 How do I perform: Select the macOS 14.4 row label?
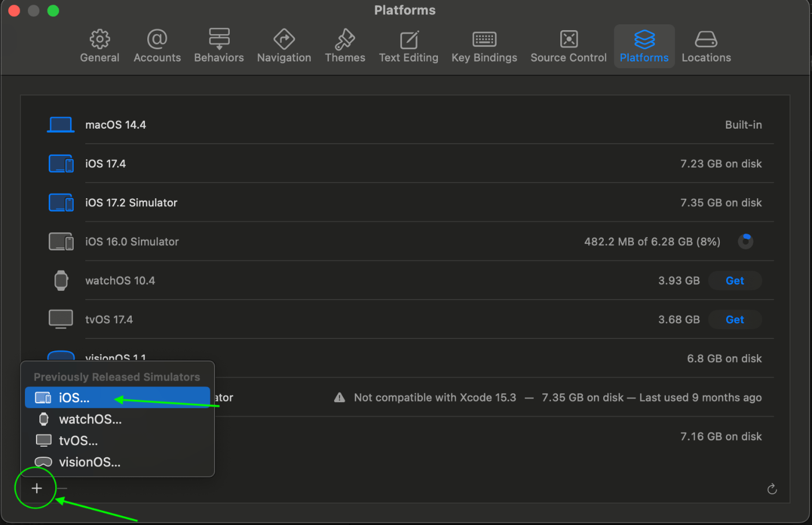click(115, 125)
